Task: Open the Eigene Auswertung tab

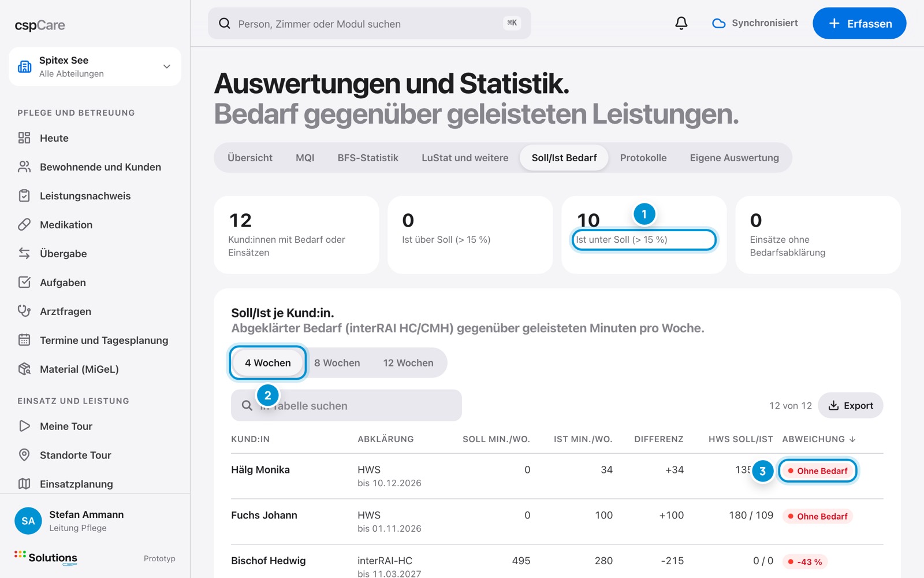Action: (x=734, y=158)
